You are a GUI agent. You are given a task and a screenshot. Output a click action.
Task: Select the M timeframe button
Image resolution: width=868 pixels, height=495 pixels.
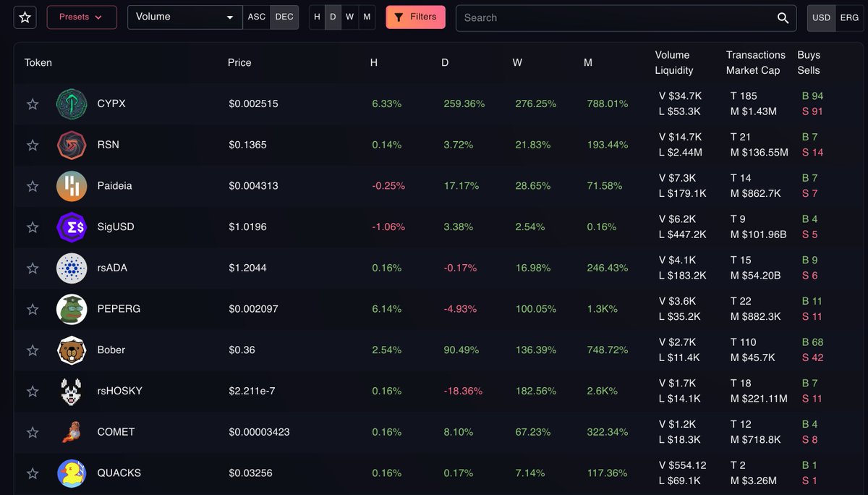click(367, 17)
